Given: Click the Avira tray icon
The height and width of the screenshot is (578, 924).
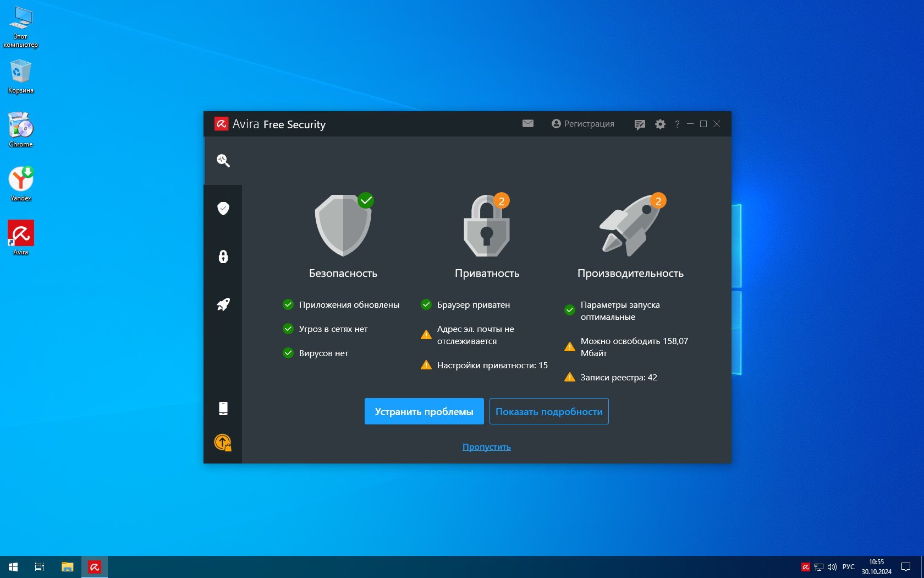Looking at the screenshot, I should click(x=805, y=567).
